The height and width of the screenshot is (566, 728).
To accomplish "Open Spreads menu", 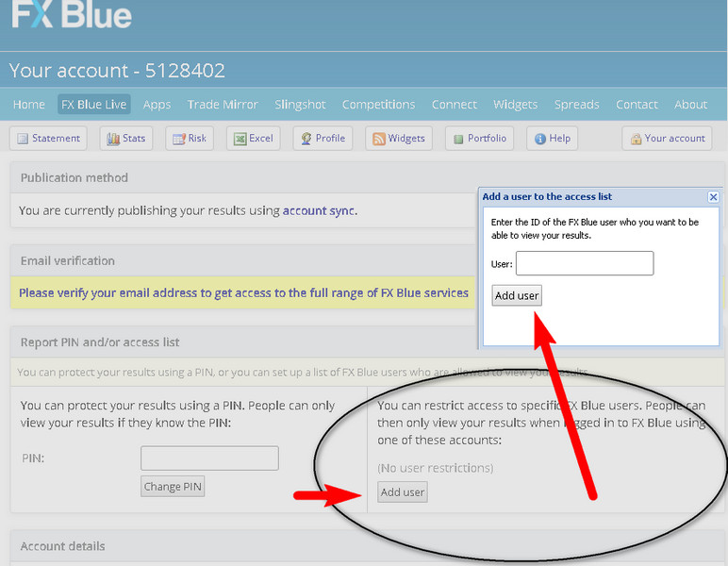I will (576, 105).
